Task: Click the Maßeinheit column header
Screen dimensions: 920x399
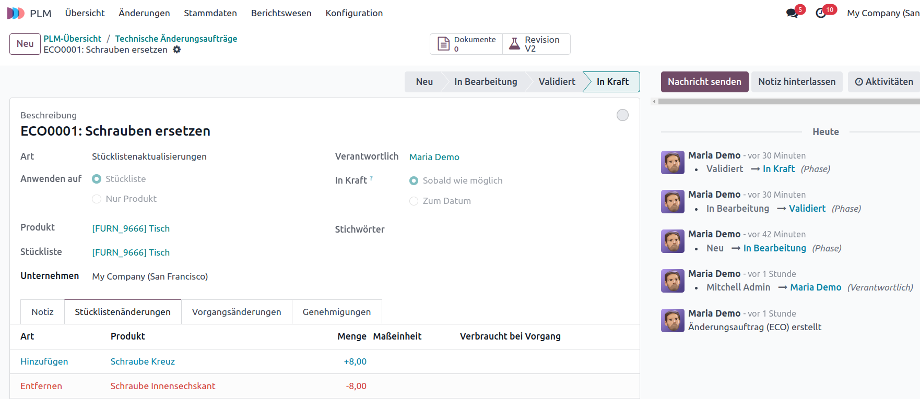Action: (397, 336)
